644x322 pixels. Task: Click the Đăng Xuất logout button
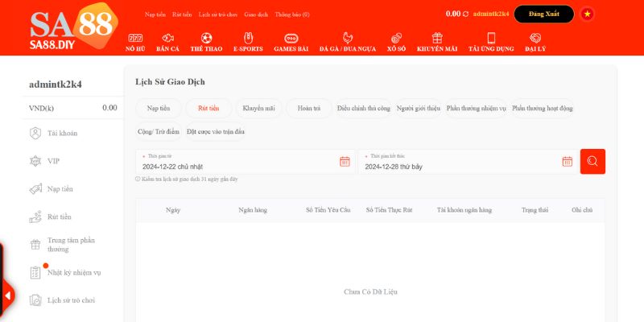[x=543, y=14]
